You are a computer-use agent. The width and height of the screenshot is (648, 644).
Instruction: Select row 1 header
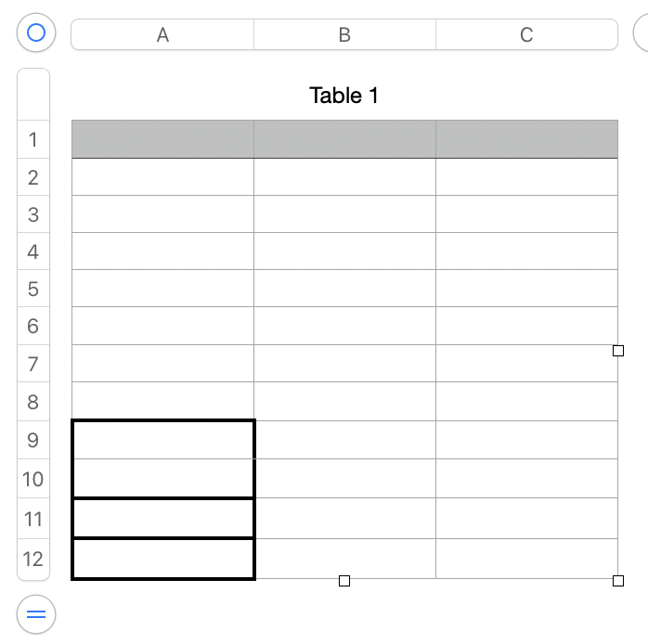pos(33,140)
